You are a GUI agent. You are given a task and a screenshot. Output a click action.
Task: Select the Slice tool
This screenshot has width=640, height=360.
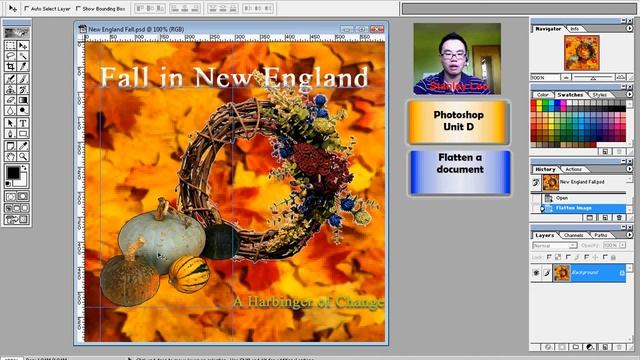[23, 66]
